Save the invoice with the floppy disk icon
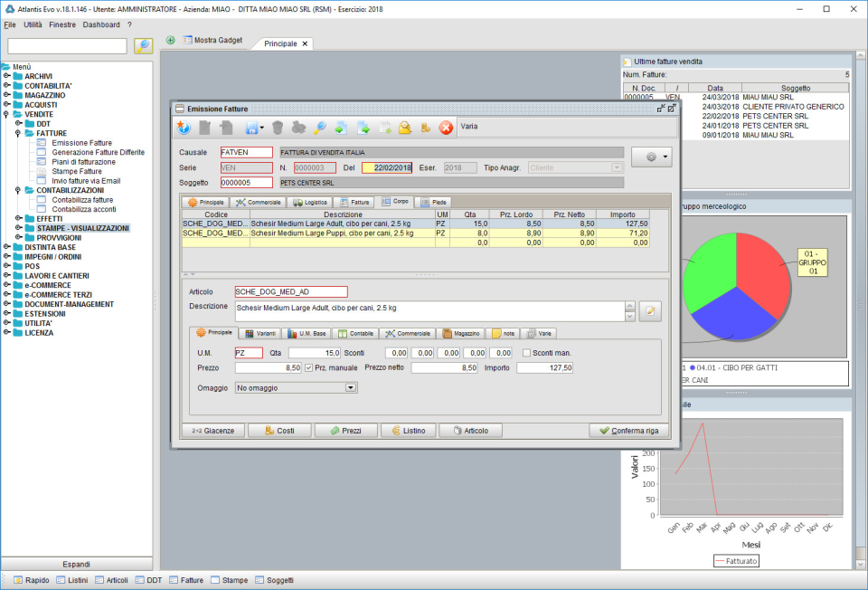This screenshot has height=590, width=868. point(252,128)
